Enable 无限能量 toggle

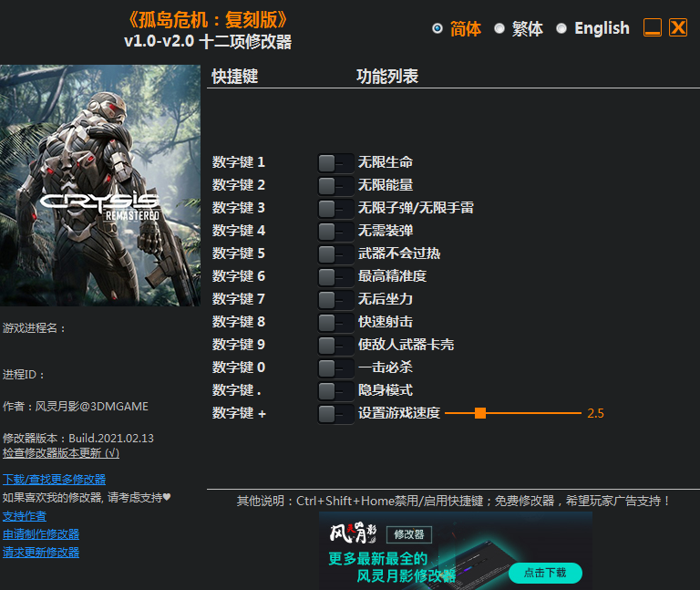(335, 186)
